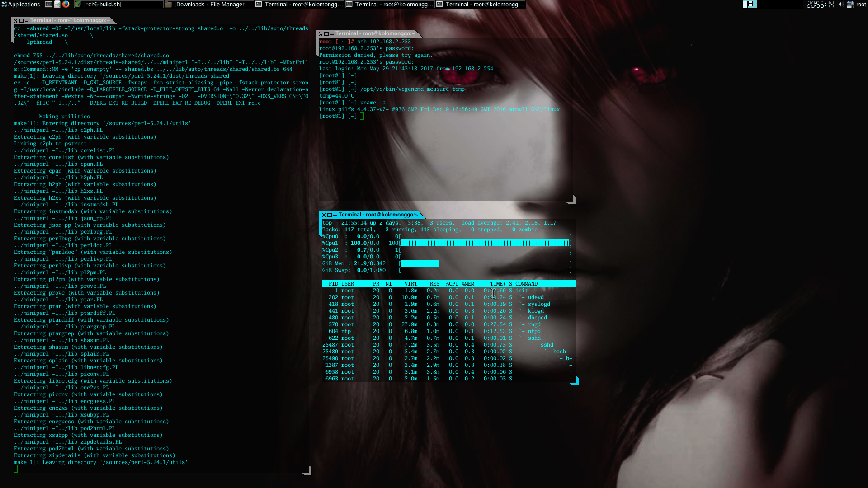Click the PID column header in top
The image size is (868, 488).
pyautogui.click(x=333, y=284)
